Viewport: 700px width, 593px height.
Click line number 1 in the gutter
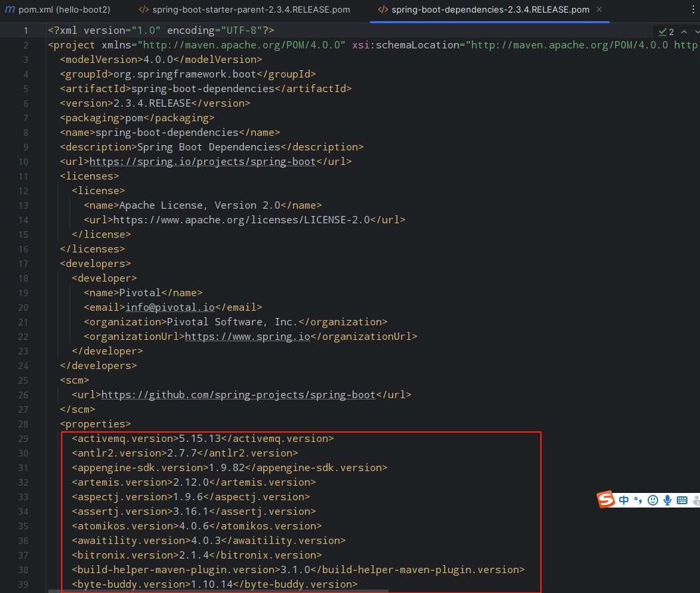point(25,30)
